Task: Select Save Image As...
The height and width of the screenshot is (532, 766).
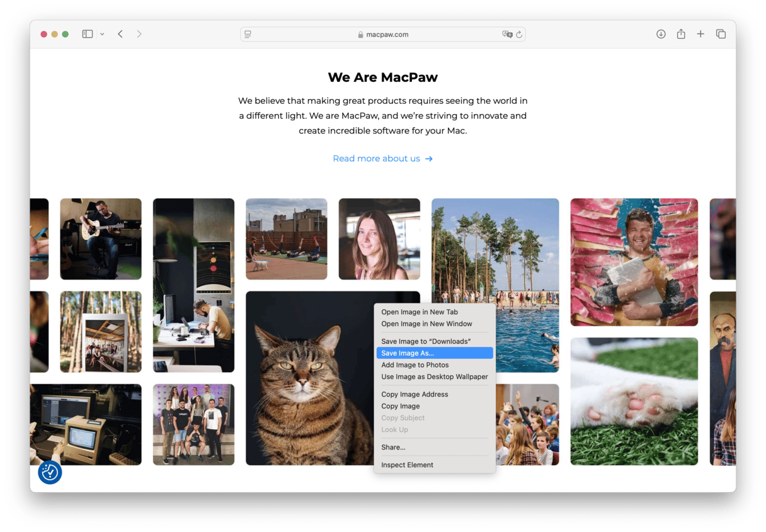Action: pos(435,353)
